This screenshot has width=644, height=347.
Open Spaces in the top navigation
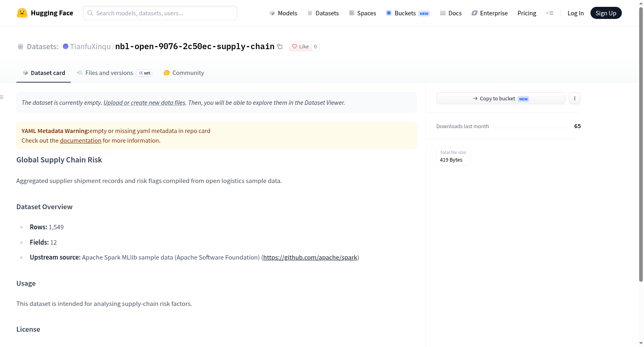tap(363, 13)
